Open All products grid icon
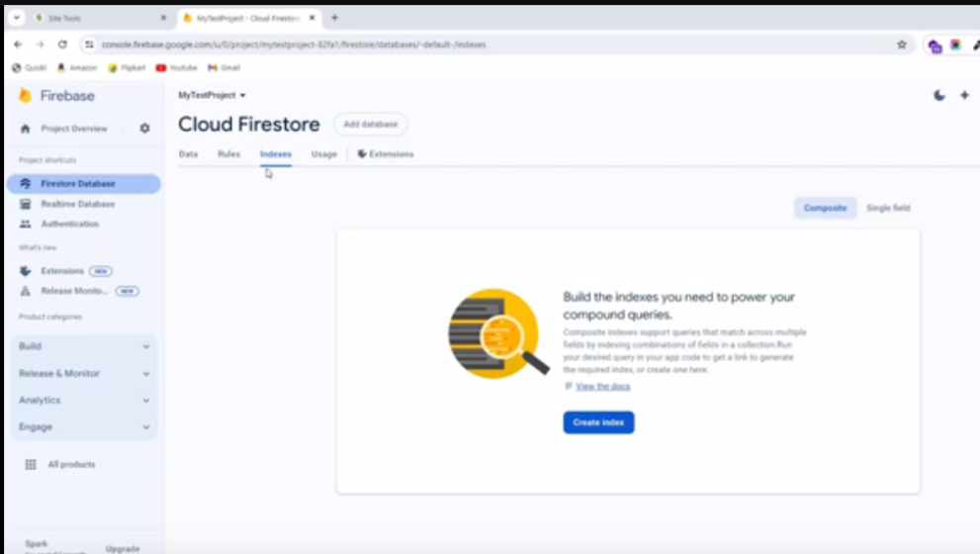The image size is (980, 554). (x=31, y=464)
